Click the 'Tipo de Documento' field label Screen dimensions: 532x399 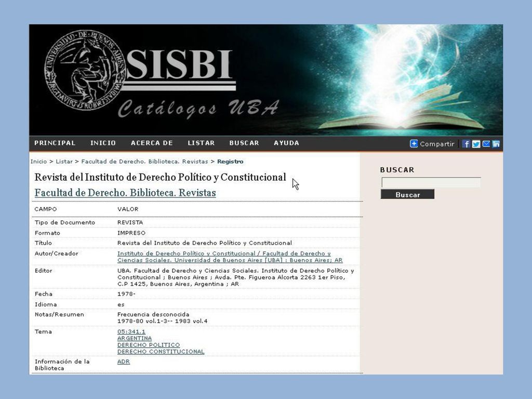65,222
